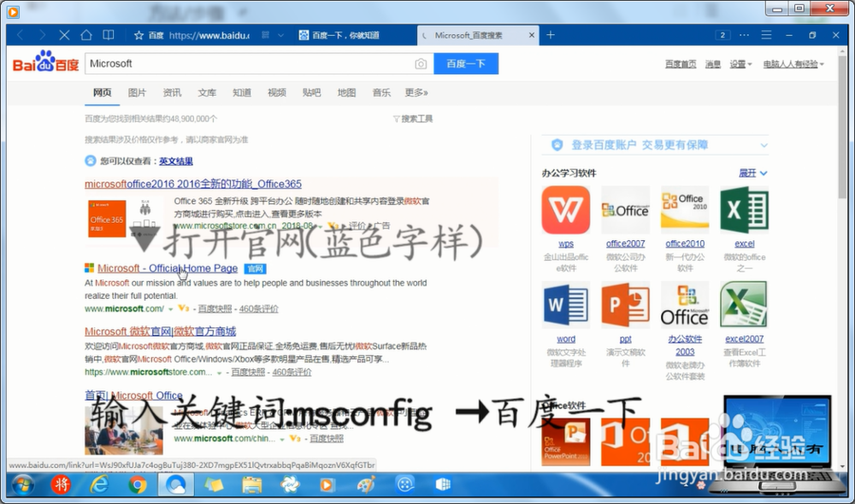Image resolution: width=855 pixels, height=504 pixels.
Task: Open the 图片 (Images) search category
Action: point(138,92)
